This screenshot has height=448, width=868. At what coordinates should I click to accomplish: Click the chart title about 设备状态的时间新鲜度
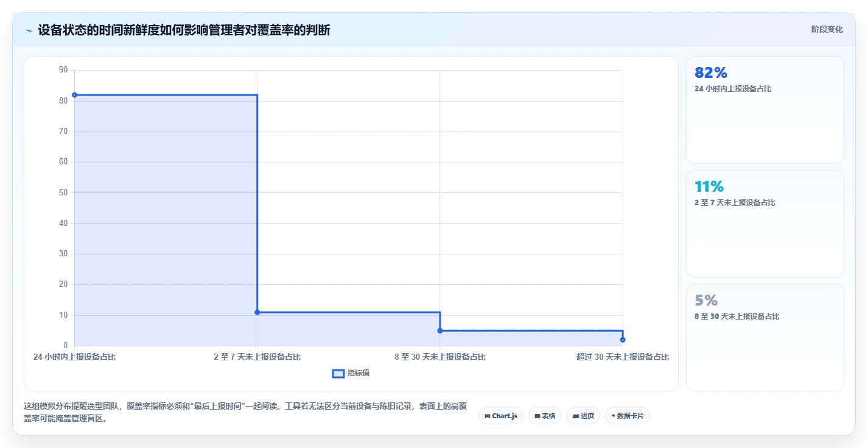click(x=184, y=30)
